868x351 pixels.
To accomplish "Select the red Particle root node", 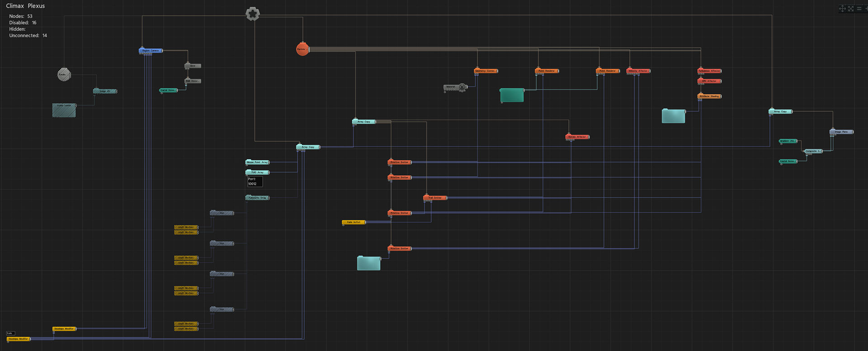I will [x=302, y=49].
